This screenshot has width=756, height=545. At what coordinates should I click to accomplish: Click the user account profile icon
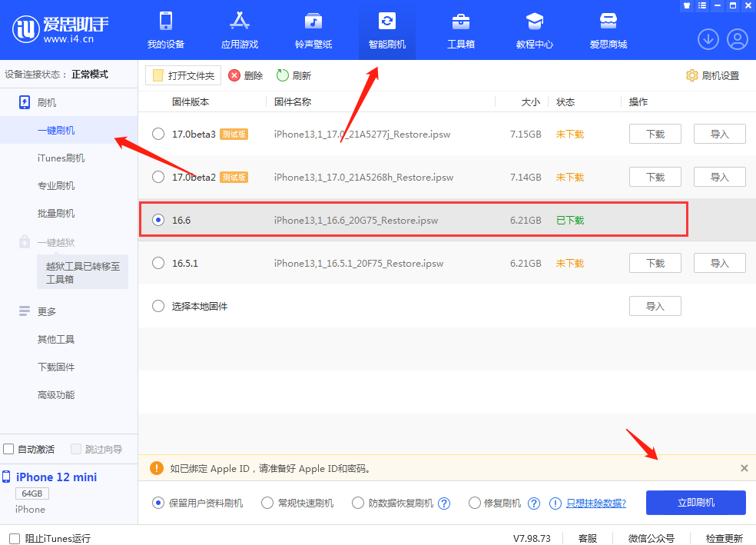[x=737, y=38]
